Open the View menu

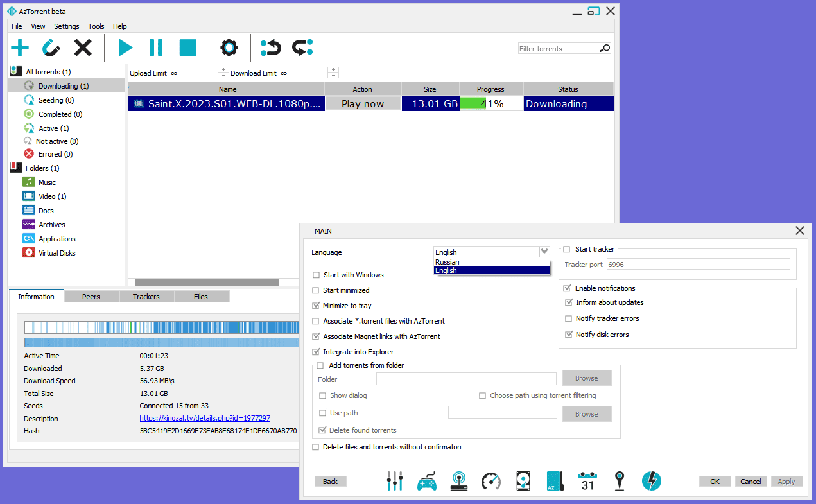tap(38, 26)
